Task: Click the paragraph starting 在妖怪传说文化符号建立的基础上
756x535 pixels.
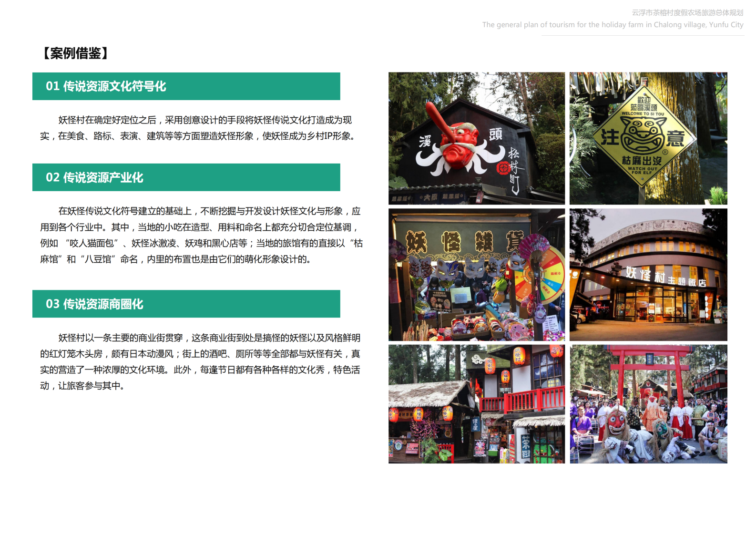Action: (x=201, y=235)
